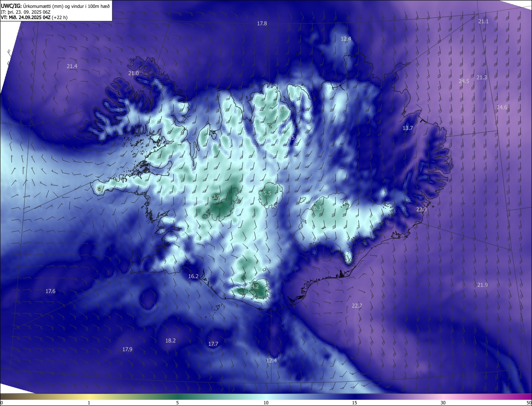Click the 4.2 value label
Viewport: 532px width, 406px height.
[x=255, y=287]
